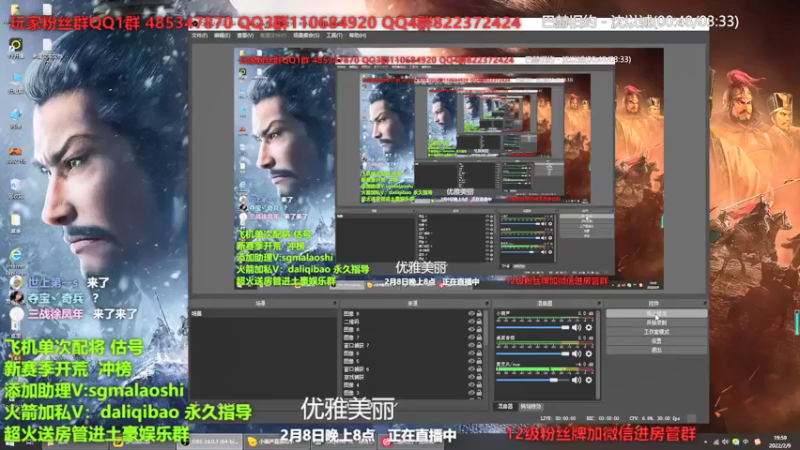Image resolution: width=800 pixels, height=450 pixels.
Task: Toggle lock on 图像 5 source
Action: [x=480, y=361]
